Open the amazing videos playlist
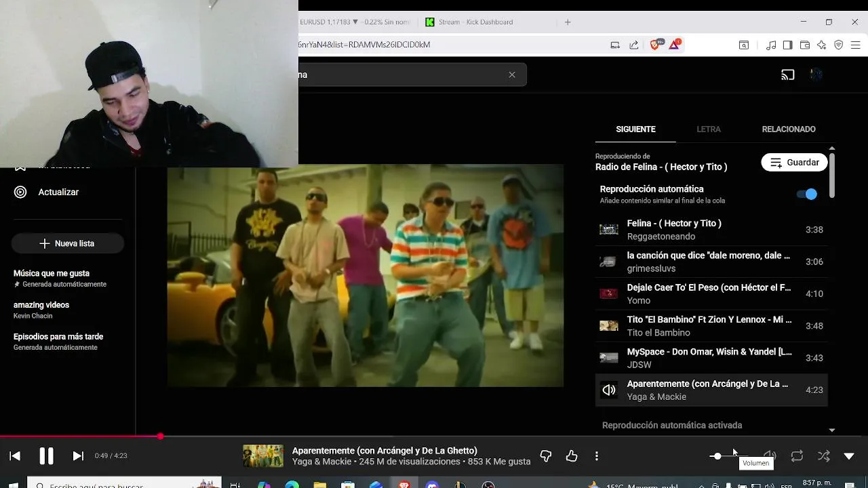Viewport: 868px width, 488px height. click(x=41, y=310)
